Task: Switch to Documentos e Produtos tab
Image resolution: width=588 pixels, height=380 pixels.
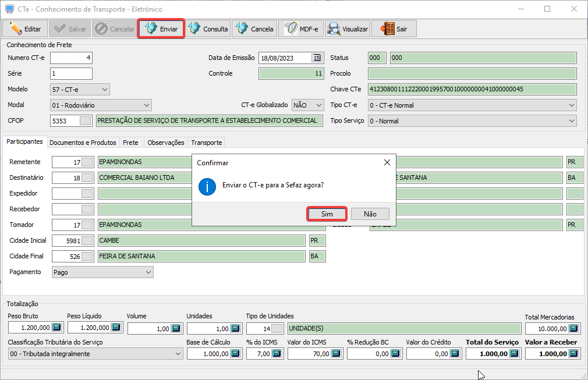Action: tap(83, 143)
